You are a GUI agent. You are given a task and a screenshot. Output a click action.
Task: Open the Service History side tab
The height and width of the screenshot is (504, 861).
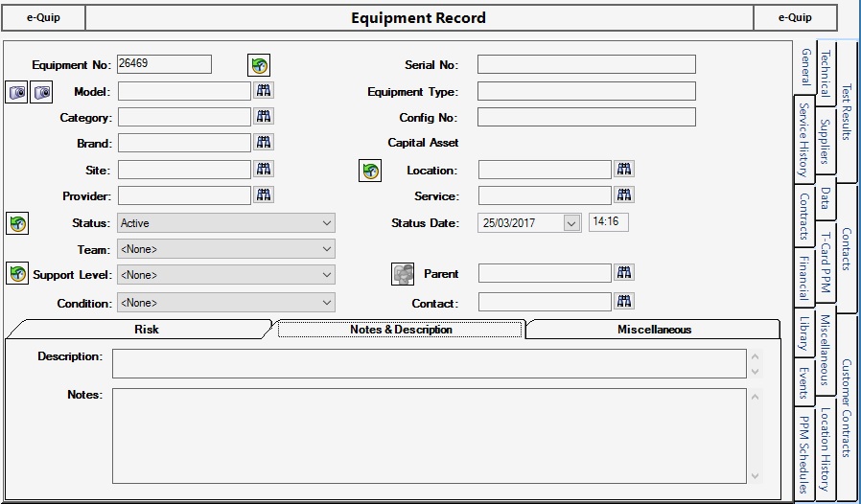pos(803,140)
